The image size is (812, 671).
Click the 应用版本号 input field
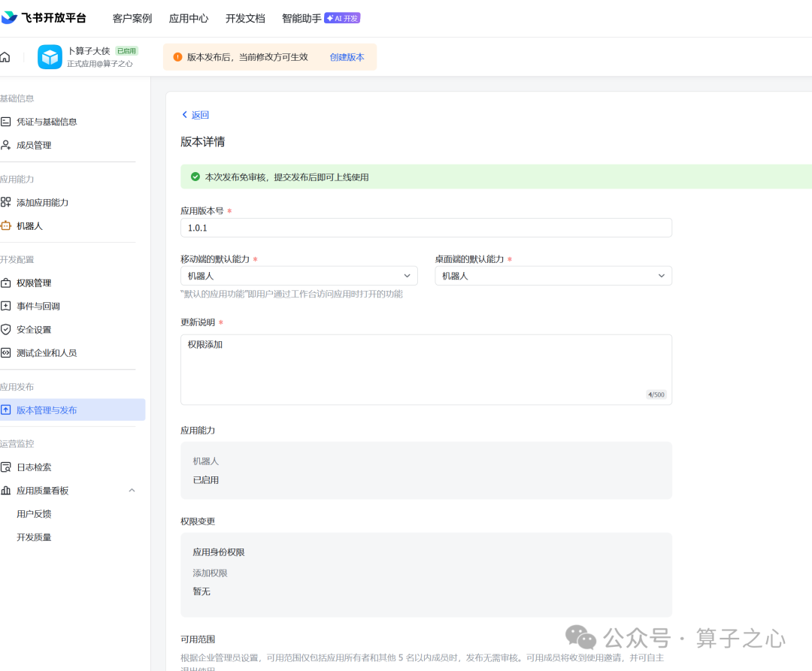(x=426, y=228)
